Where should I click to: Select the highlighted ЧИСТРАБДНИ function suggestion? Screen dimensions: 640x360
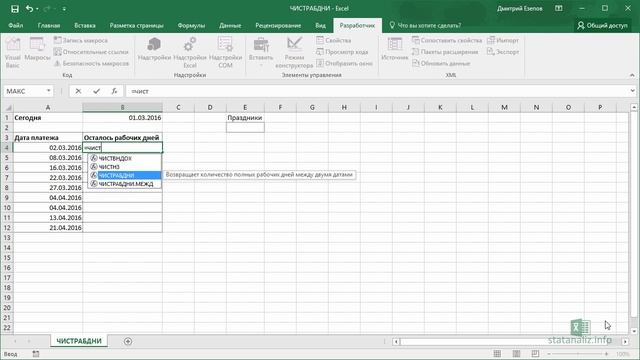pos(125,175)
